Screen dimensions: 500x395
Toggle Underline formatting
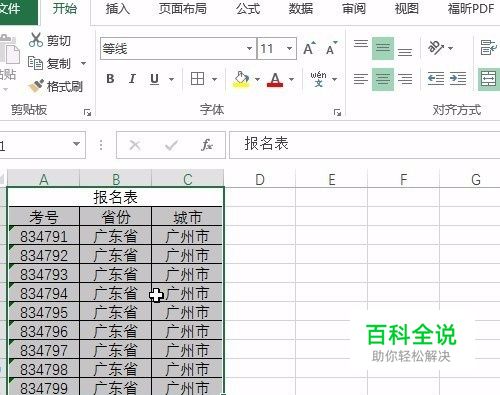tap(154, 79)
